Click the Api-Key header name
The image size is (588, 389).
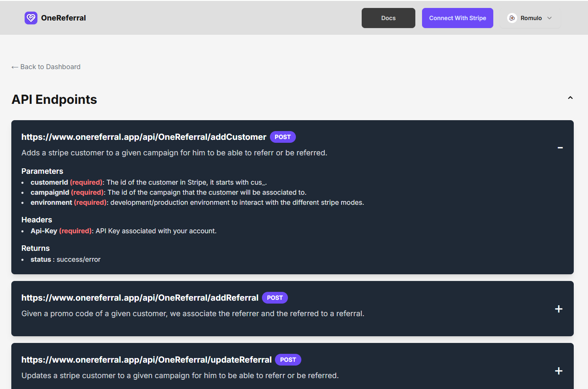tap(44, 231)
